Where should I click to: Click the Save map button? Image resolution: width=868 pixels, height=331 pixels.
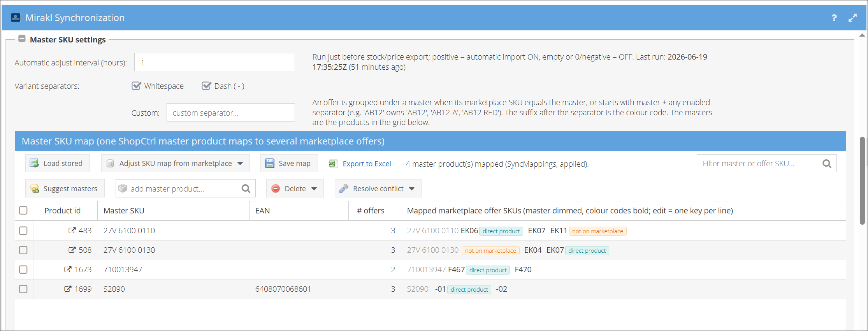pyautogui.click(x=289, y=163)
